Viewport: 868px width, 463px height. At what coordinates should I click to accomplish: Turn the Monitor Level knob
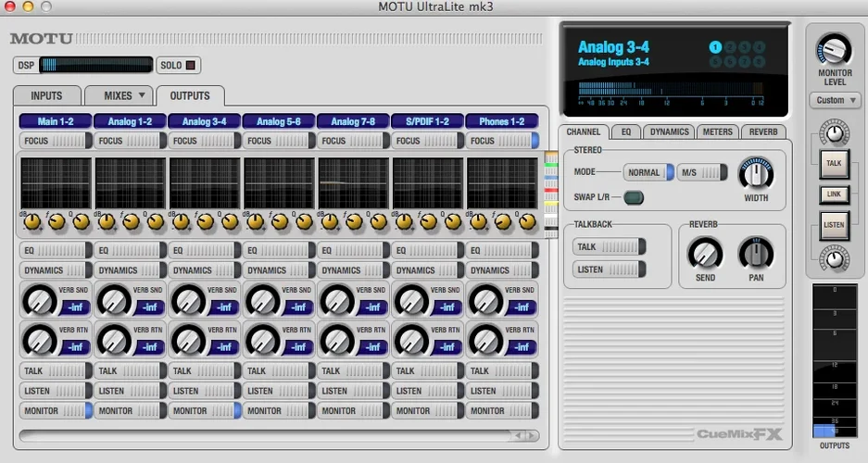(834, 50)
